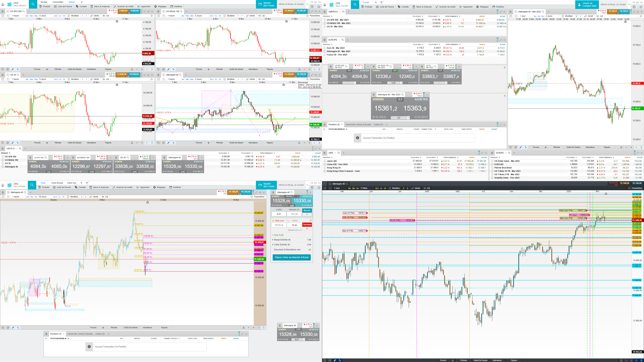
Task: Toggle Stop Loss direction arrow icon
Action: [273, 221]
